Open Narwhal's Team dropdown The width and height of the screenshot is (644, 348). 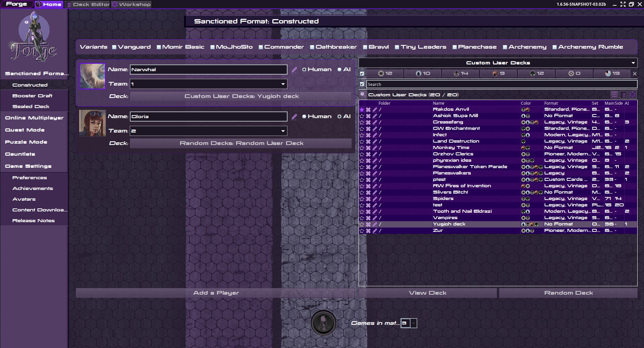(283, 84)
